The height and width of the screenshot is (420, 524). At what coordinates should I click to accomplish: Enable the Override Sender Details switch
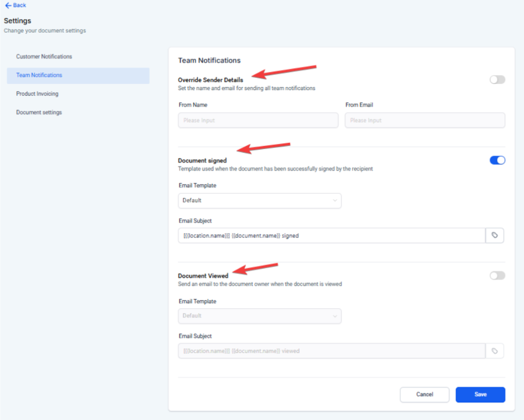(x=497, y=80)
